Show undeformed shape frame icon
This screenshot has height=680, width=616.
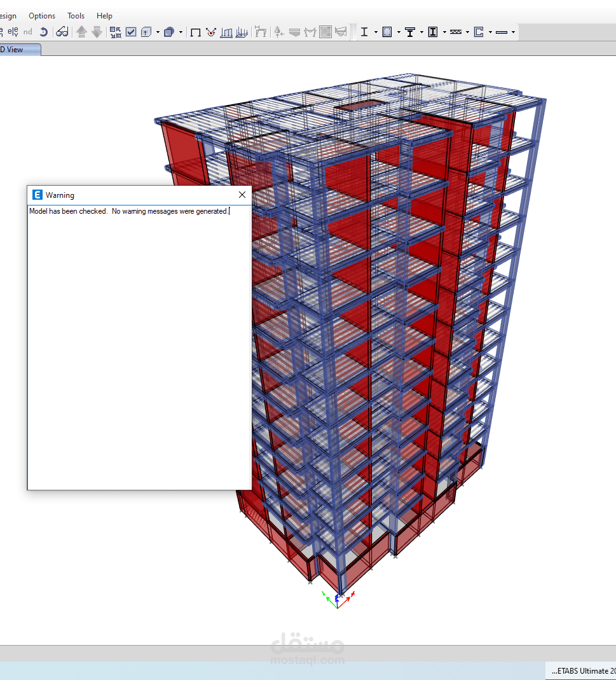pyautogui.click(x=196, y=32)
